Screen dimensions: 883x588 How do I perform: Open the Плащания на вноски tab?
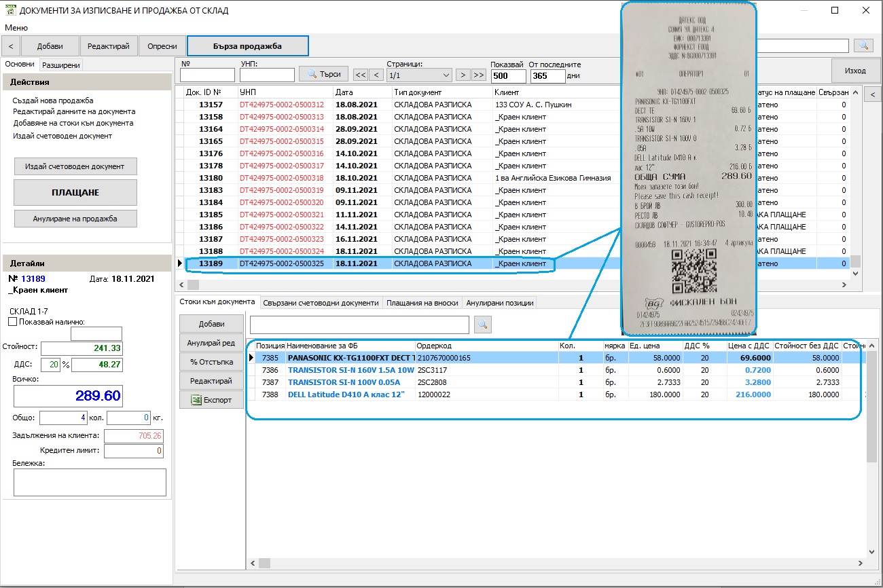[x=422, y=303]
